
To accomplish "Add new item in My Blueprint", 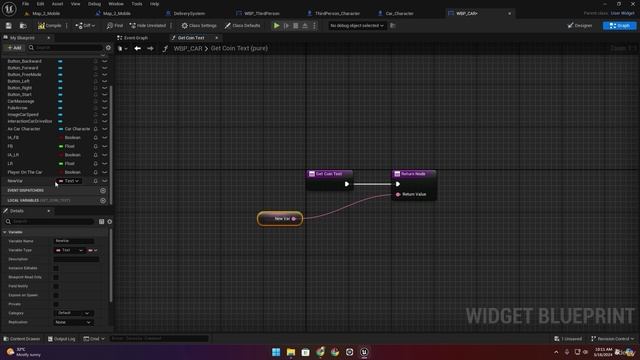I will (x=14, y=48).
